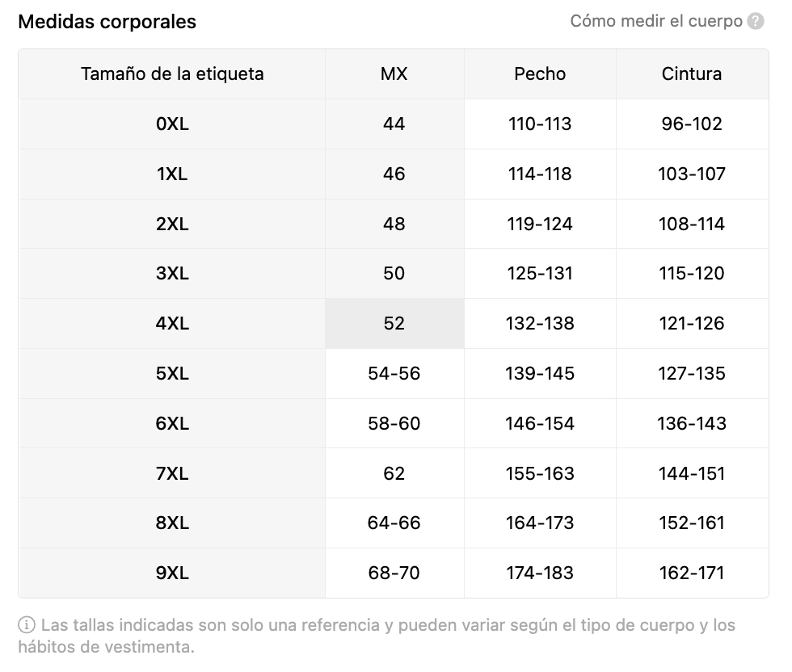Select the 5XL size row label
This screenshot has width=792, height=672.
pyautogui.click(x=172, y=374)
